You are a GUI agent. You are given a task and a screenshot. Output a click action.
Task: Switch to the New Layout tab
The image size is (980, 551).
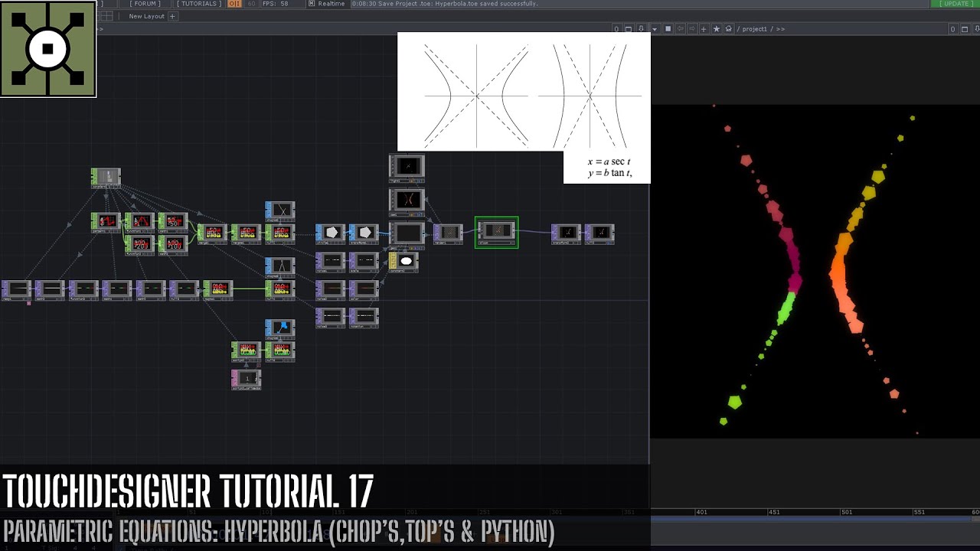(146, 16)
